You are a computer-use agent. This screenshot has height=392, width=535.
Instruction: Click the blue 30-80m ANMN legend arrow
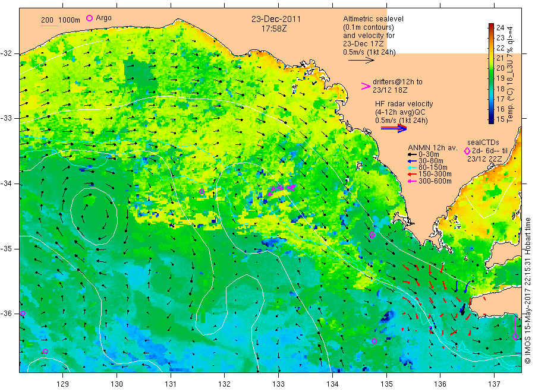click(412, 161)
